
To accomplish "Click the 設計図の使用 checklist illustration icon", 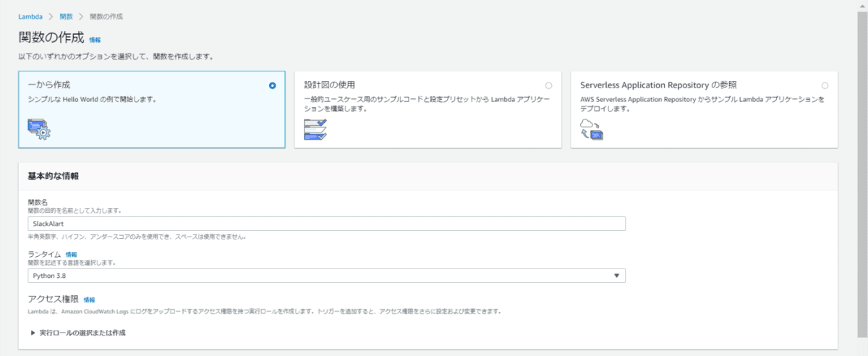I will (x=315, y=129).
